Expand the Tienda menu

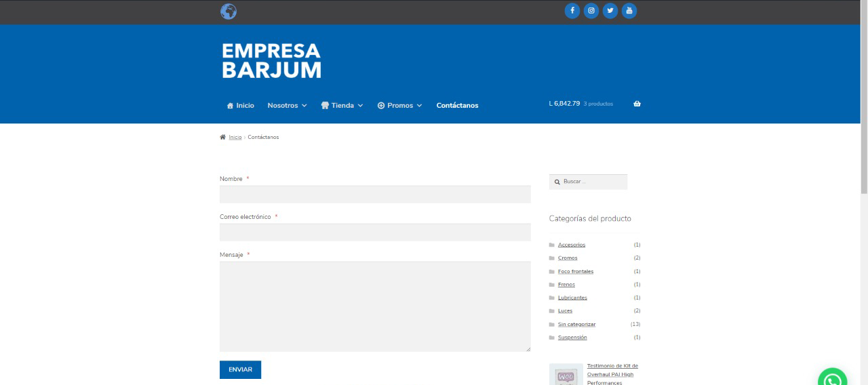coord(342,106)
